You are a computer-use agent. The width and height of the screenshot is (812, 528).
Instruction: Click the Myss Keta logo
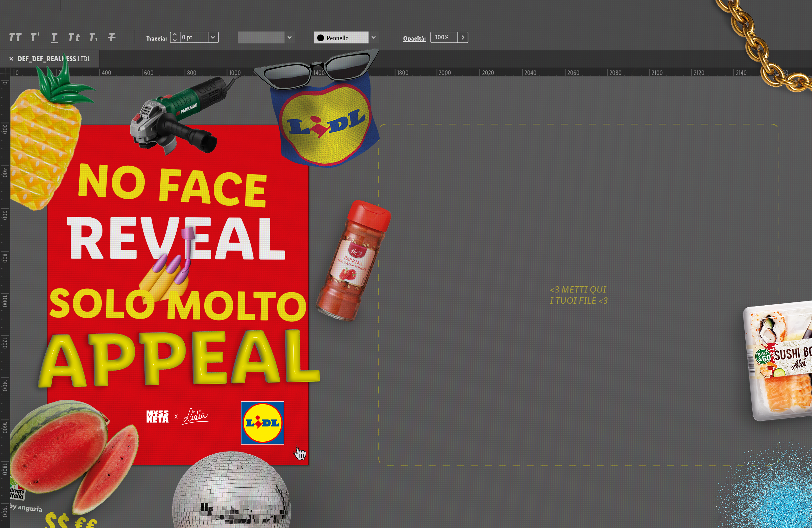[157, 416]
